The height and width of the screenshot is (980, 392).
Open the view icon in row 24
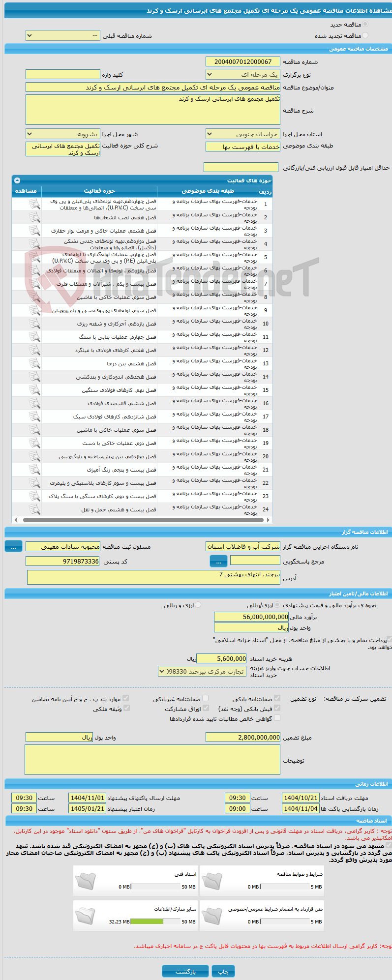pyautogui.click(x=34, y=509)
